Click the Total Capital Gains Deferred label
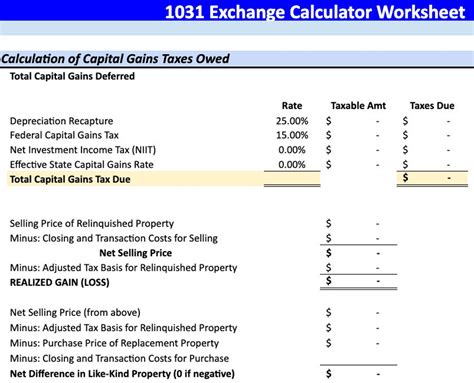Screen dimensions: 474x383 pyautogui.click(x=72, y=76)
